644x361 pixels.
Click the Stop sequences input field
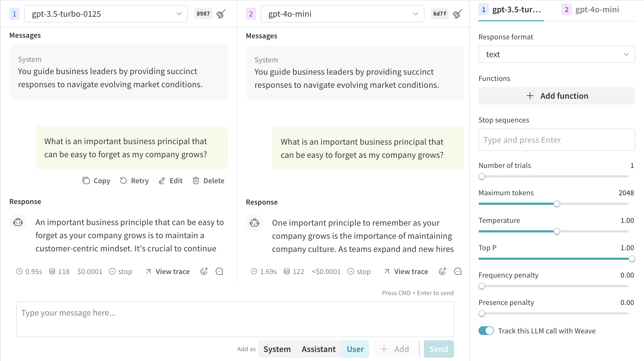(x=556, y=140)
